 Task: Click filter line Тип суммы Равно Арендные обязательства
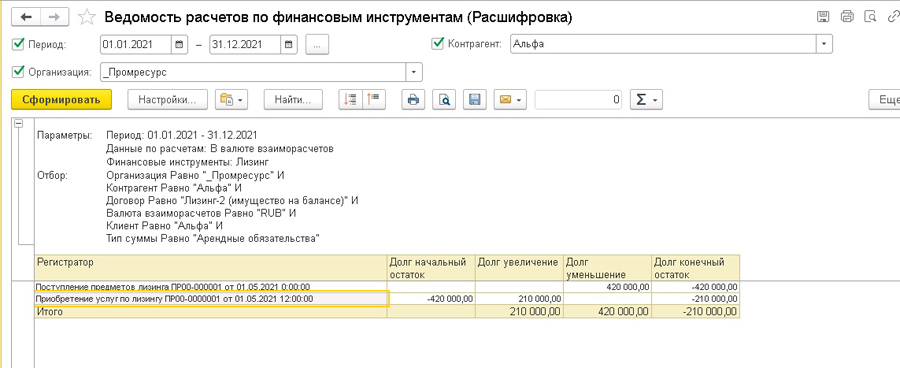(x=213, y=238)
